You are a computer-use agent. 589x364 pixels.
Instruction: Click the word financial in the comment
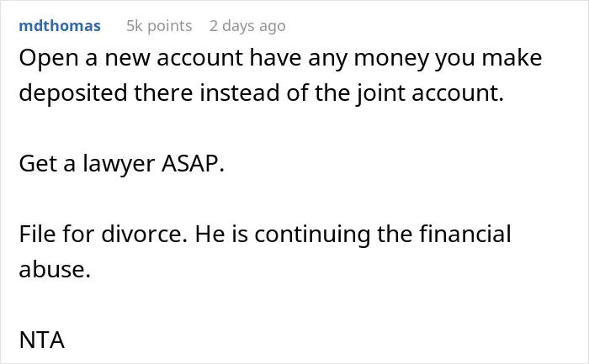pos(465,234)
